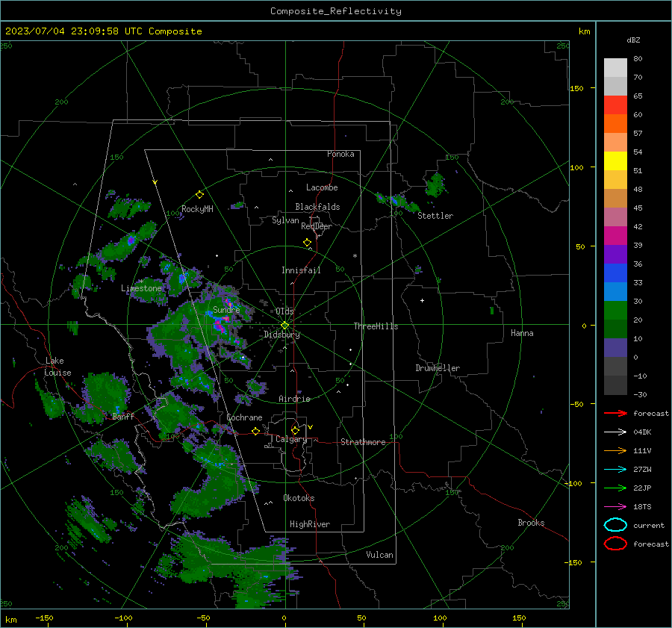Click the Hanna town label
Image resolution: width=672 pixels, height=628 pixels.
522,333
